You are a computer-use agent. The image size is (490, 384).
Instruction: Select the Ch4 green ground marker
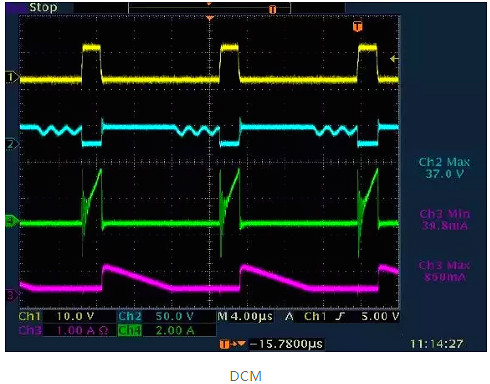tap(12, 221)
